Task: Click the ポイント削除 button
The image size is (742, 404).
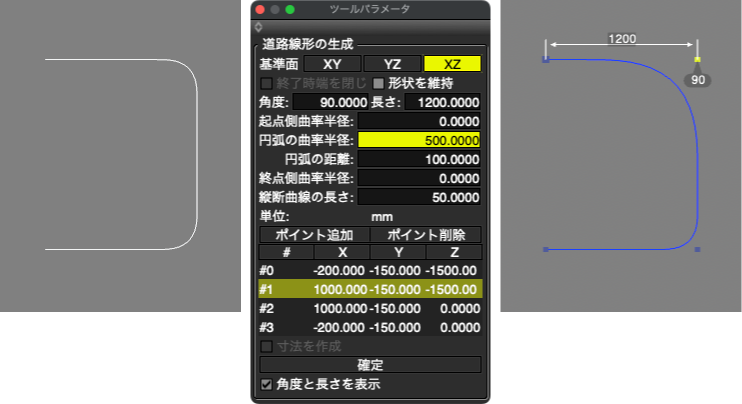Action: (x=426, y=235)
